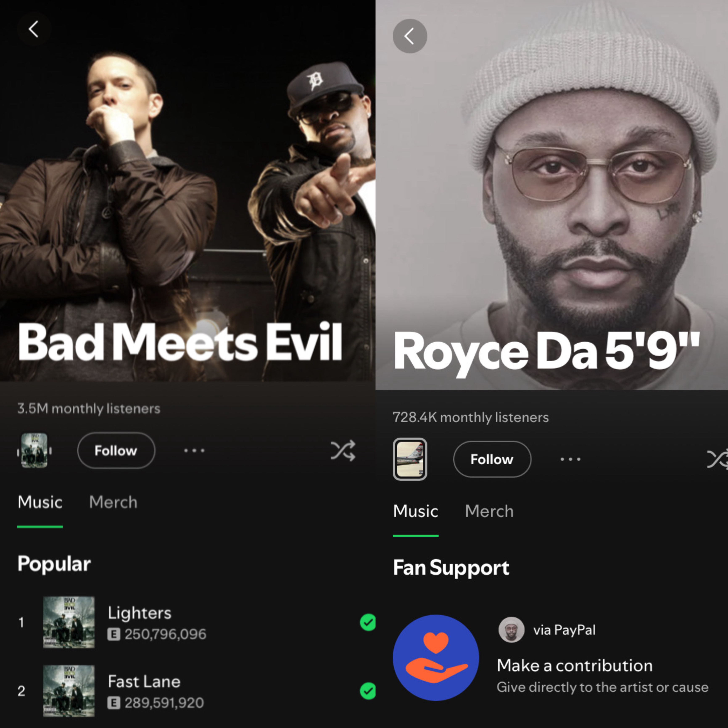The image size is (728, 728).
Task: Open more options for Royce Da 5'9"
Action: [x=570, y=459]
